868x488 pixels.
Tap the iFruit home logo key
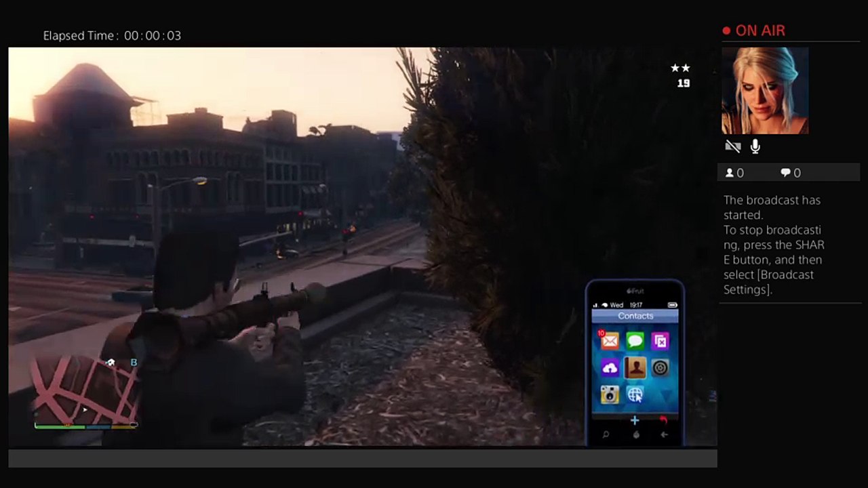pyautogui.click(x=635, y=434)
